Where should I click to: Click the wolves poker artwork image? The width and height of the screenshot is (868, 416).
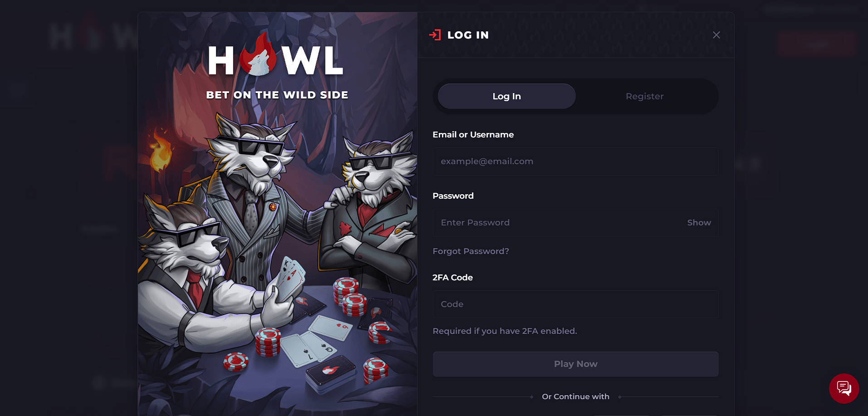[277, 254]
